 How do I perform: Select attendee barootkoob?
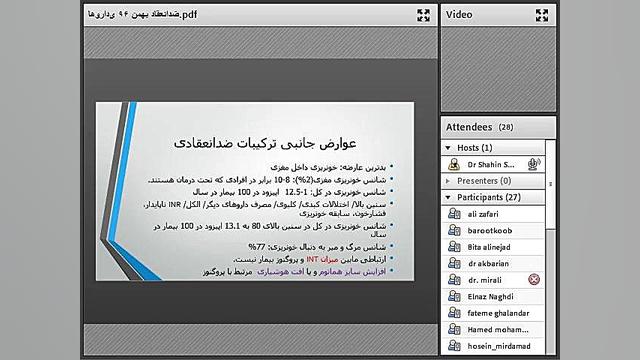click(493, 231)
